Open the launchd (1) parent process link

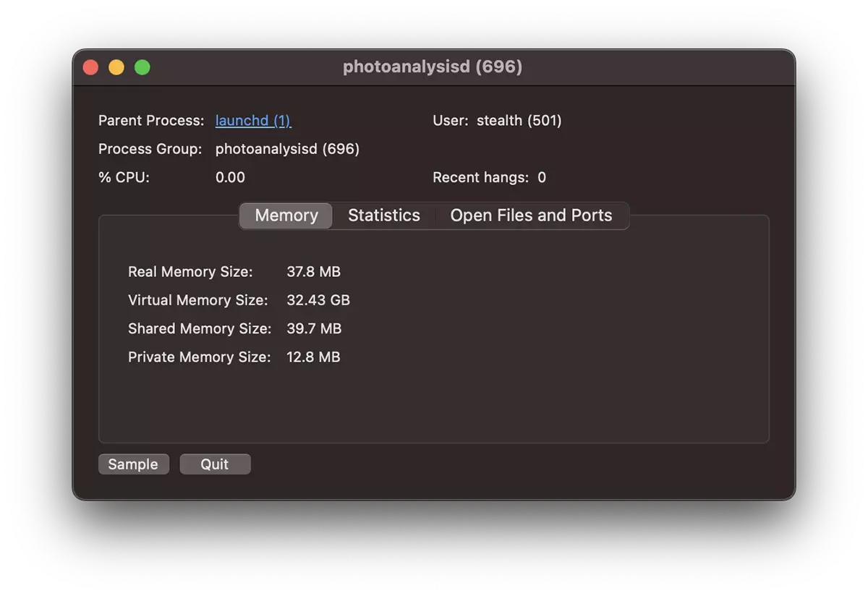pyautogui.click(x=253, y=121)
